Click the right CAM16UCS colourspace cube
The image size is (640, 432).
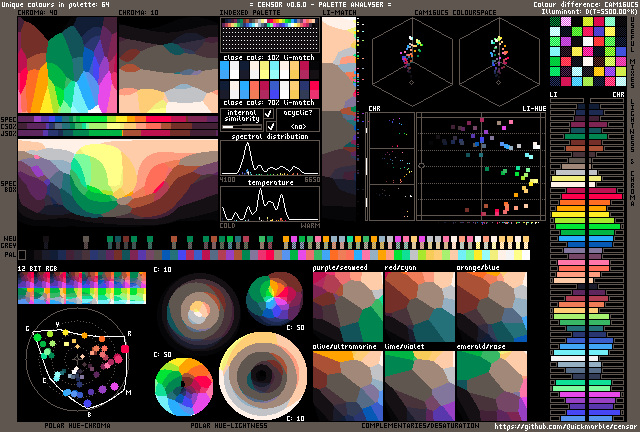tap(499, 58)
